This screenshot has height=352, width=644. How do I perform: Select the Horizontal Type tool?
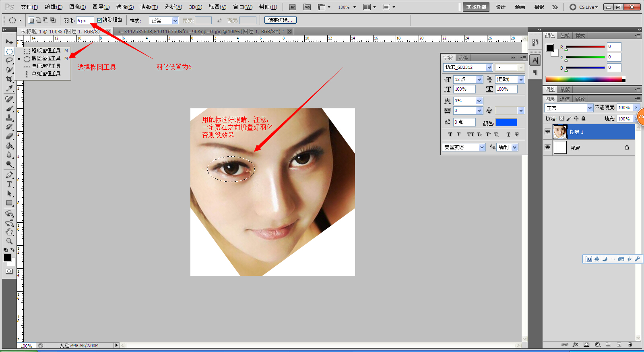pos(9,184)
